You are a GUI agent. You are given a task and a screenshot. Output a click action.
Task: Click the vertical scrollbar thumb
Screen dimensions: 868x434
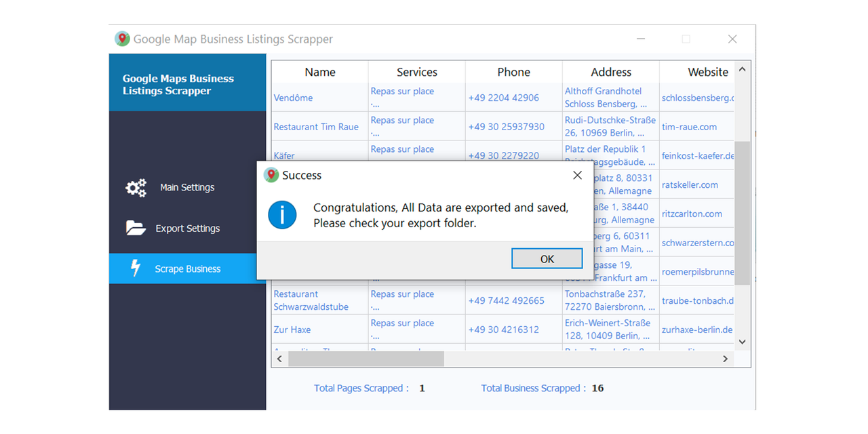point(743,212)
